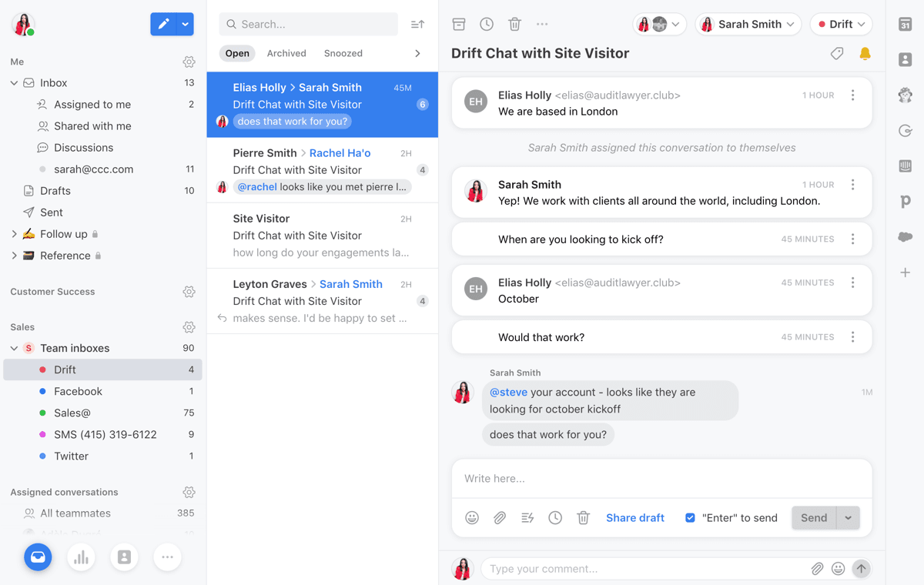
Task: Enable the Enter to send checkbox
Action: [690, 517]
